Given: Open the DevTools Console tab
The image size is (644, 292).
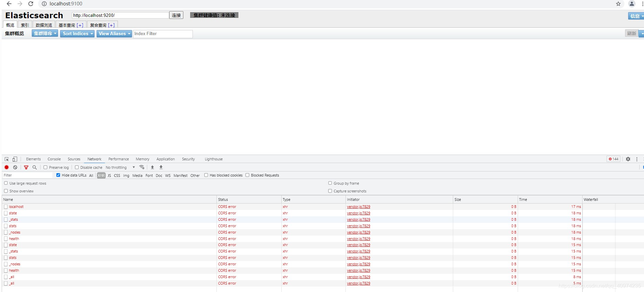Looking at the screenshot, I should pyautogui.click(x=54, y=159).
